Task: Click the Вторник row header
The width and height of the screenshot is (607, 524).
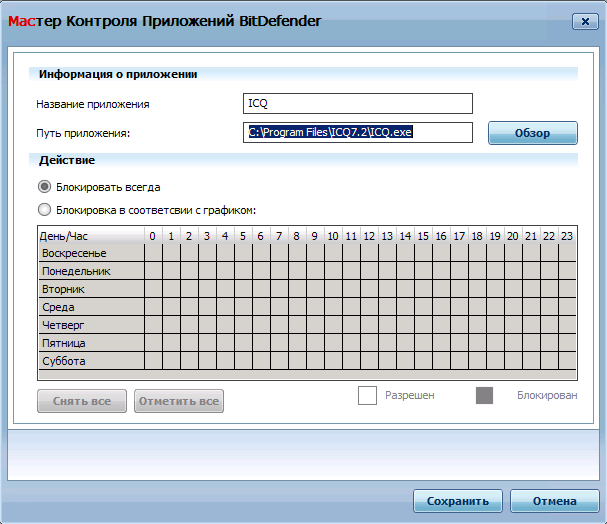Action: 92,289
